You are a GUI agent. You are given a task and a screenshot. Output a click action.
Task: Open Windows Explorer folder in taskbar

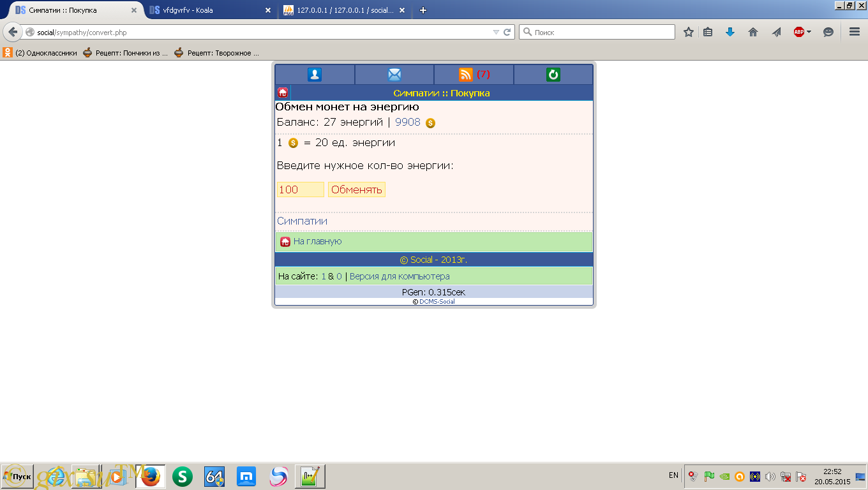click(86, 477)
